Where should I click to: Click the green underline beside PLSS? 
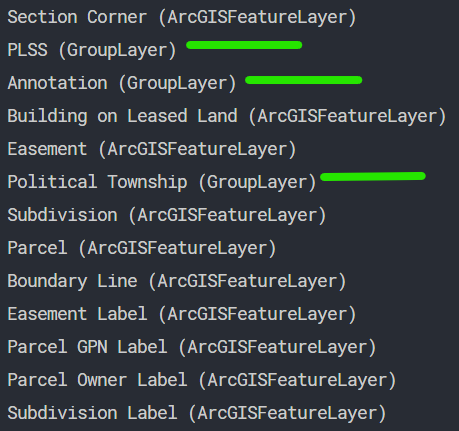point(244,45)
